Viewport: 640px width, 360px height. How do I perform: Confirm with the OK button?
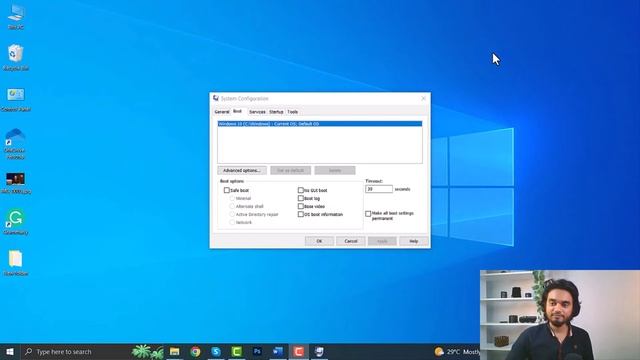point(319,241)
